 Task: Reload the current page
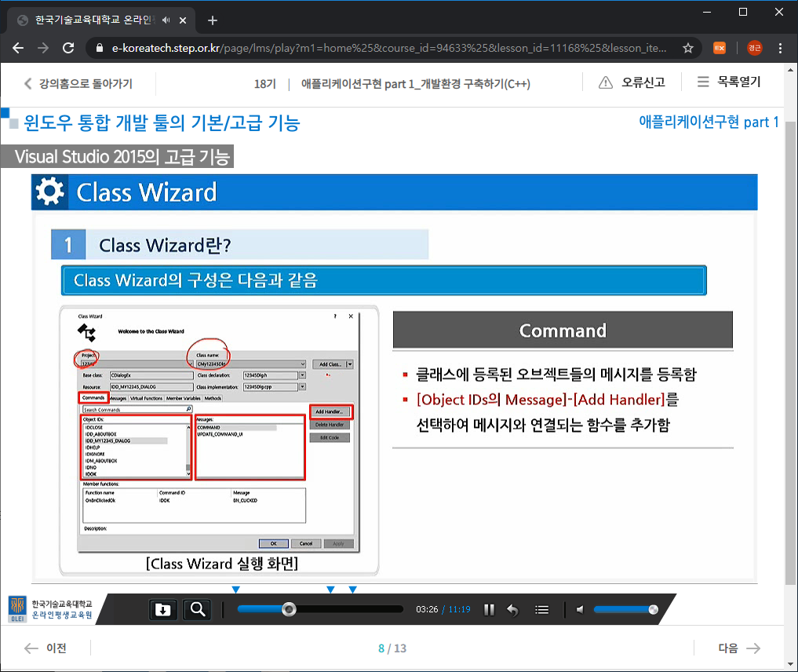[68, 49]
